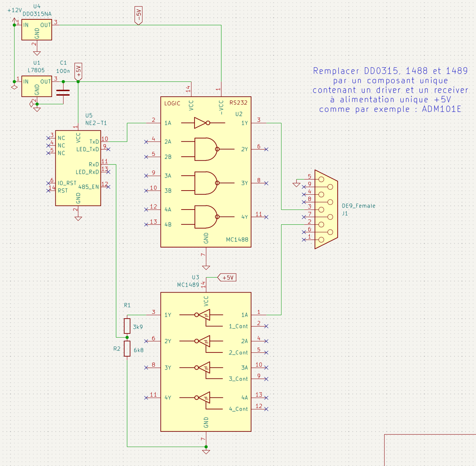Select the +5V flag feeding MC1489 VCC
476x466 pixels.
coord(227,278)
